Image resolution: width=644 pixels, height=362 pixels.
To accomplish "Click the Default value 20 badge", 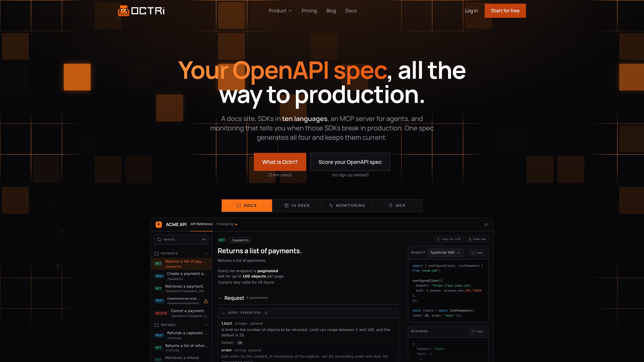I will click(x=240, y=343).
